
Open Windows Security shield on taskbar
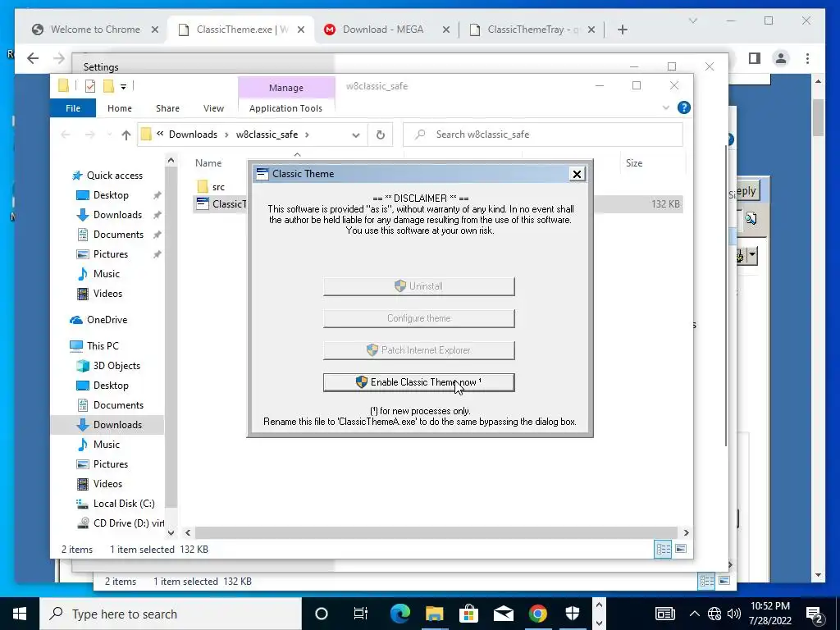pos(572,614)
